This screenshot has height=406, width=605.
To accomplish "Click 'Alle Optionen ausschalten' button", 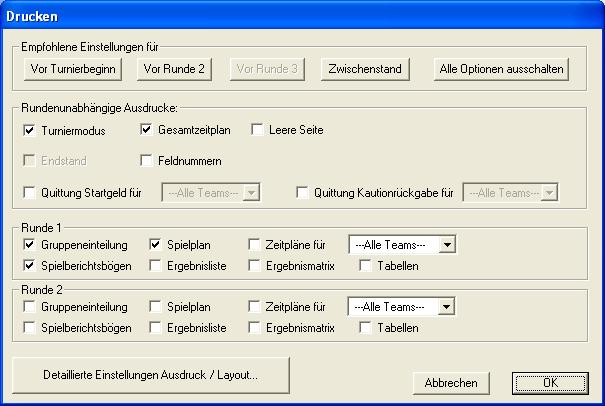I will click(x=502, y=69).
